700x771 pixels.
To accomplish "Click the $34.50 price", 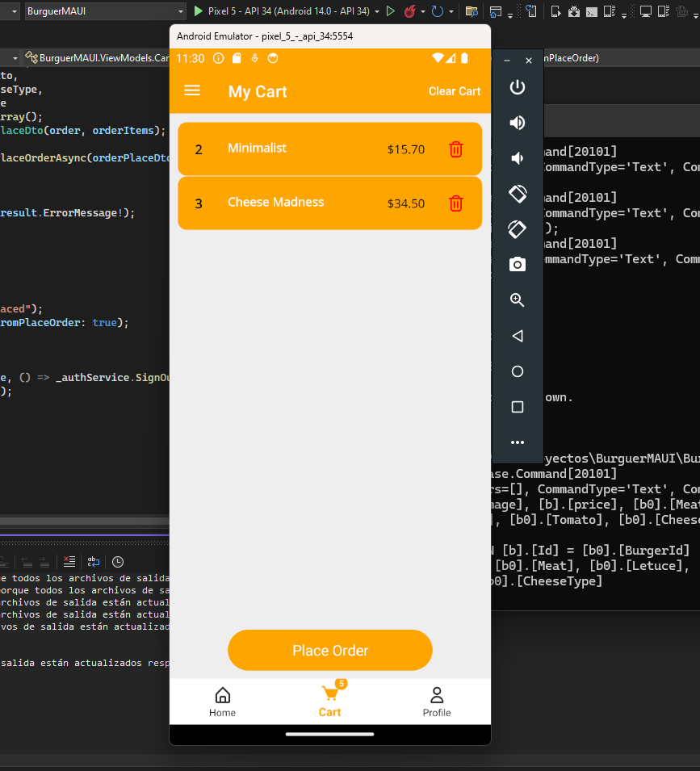I will point(405,203).
